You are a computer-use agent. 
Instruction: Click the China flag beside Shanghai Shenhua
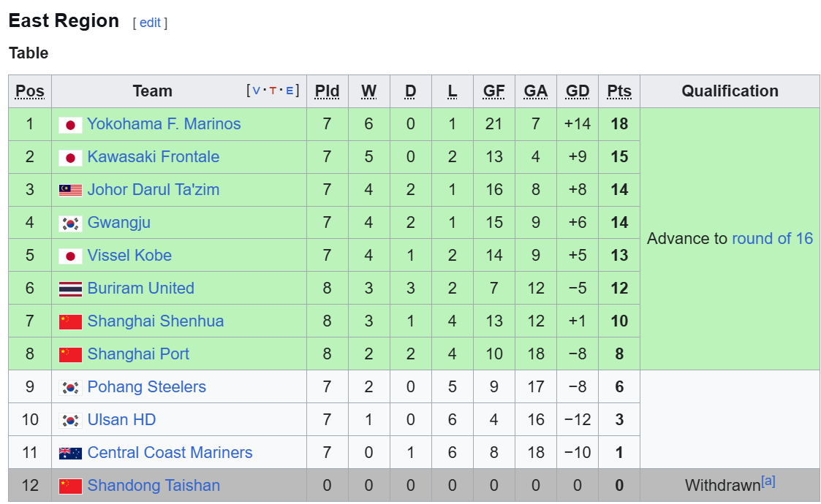pos(70,322)
